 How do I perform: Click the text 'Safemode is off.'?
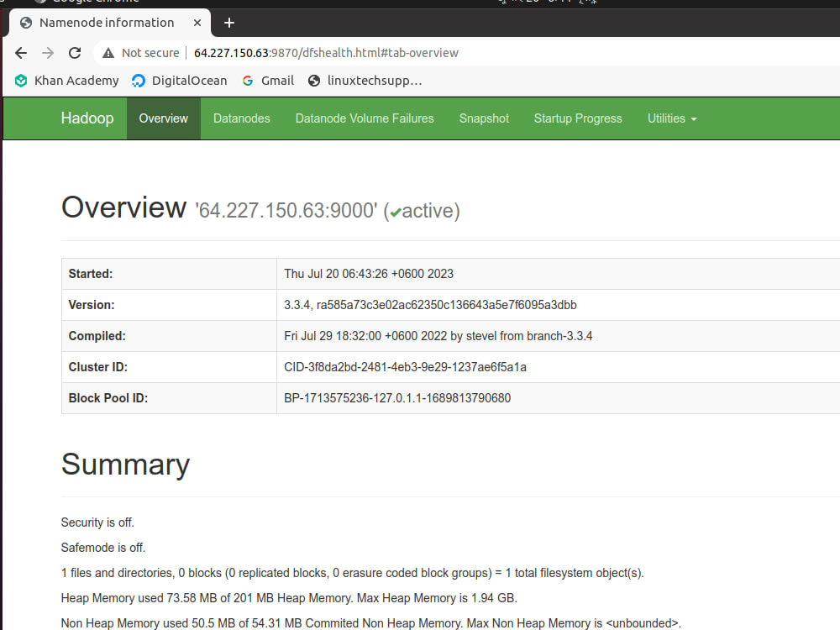pos(102,548)
